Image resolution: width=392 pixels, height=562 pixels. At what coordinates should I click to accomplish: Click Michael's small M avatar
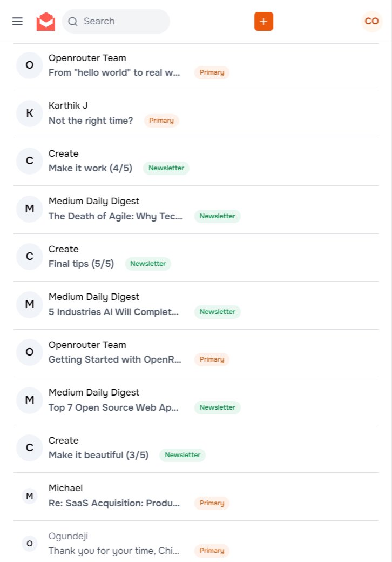point(30,496)
